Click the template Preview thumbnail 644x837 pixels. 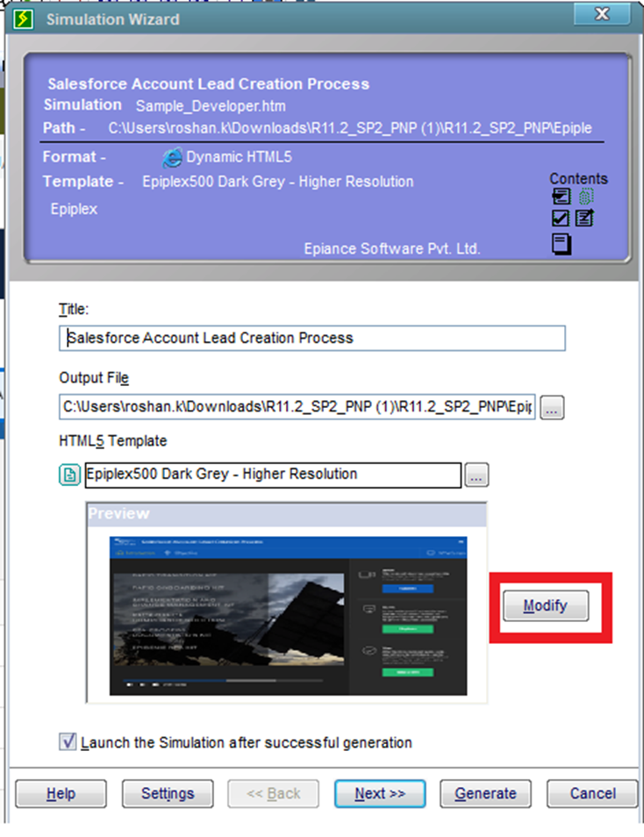pyautogui.click(x=289, y=616)
